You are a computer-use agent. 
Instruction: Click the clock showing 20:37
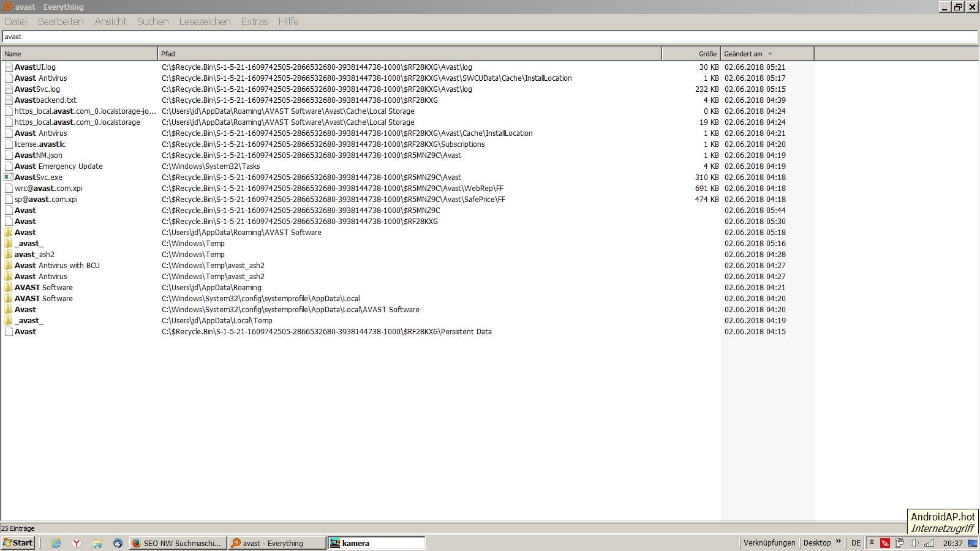[952, 543]
